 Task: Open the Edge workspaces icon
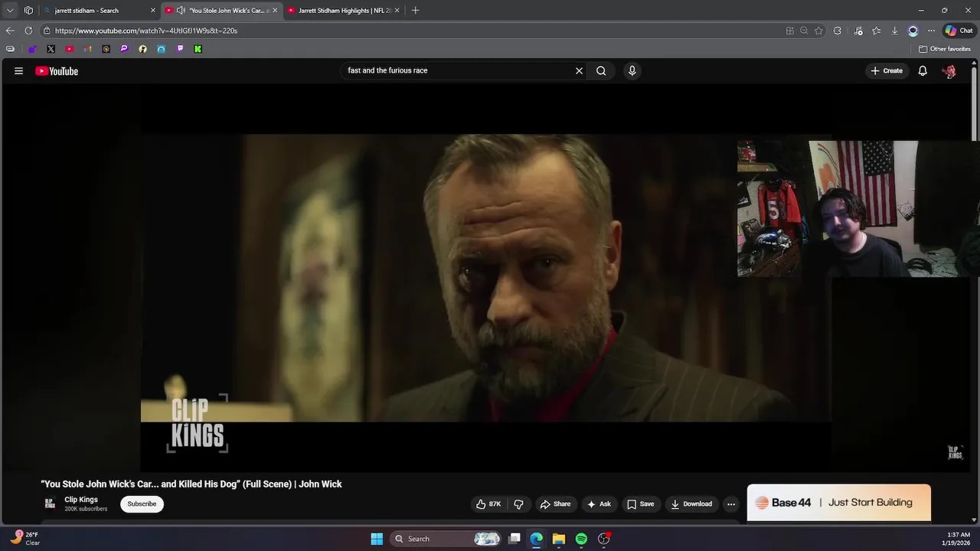click(x=28, y=11)
